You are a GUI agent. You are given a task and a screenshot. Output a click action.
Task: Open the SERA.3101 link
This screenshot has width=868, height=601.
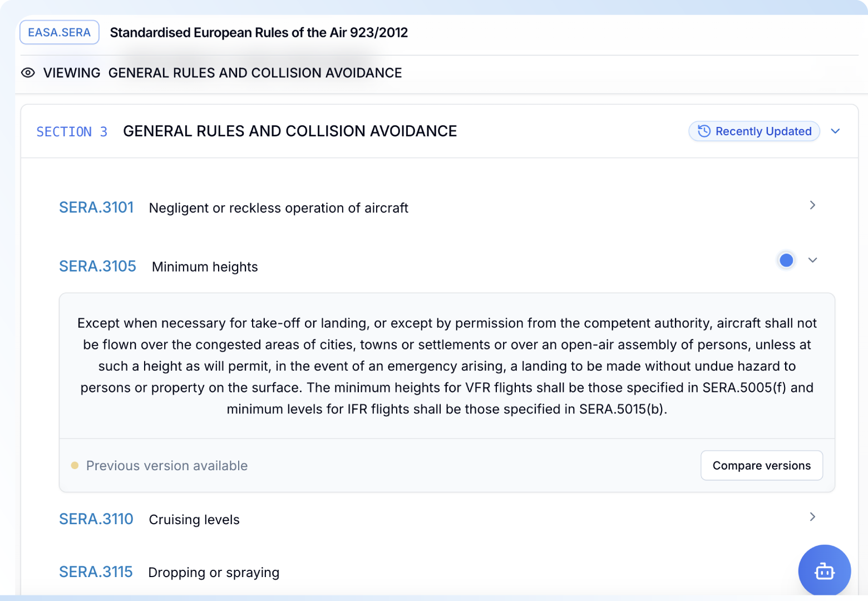[x=96, y=208]
